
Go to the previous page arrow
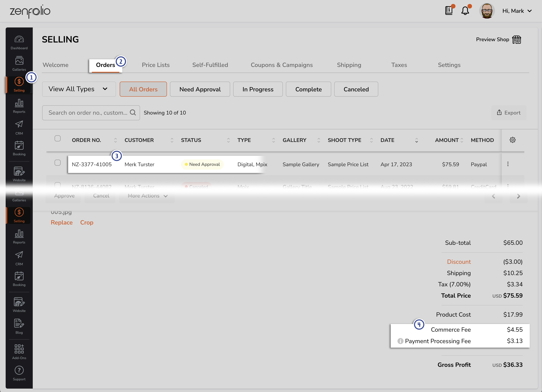coord(493,196)
